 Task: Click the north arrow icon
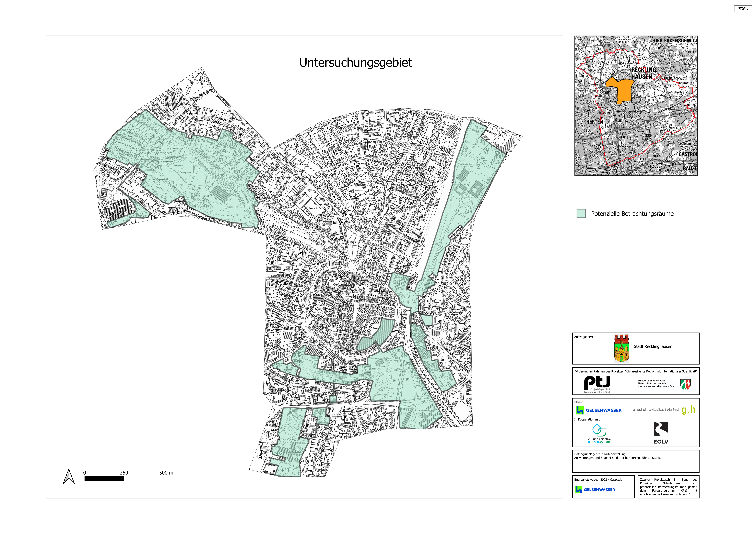pos(69,477)
